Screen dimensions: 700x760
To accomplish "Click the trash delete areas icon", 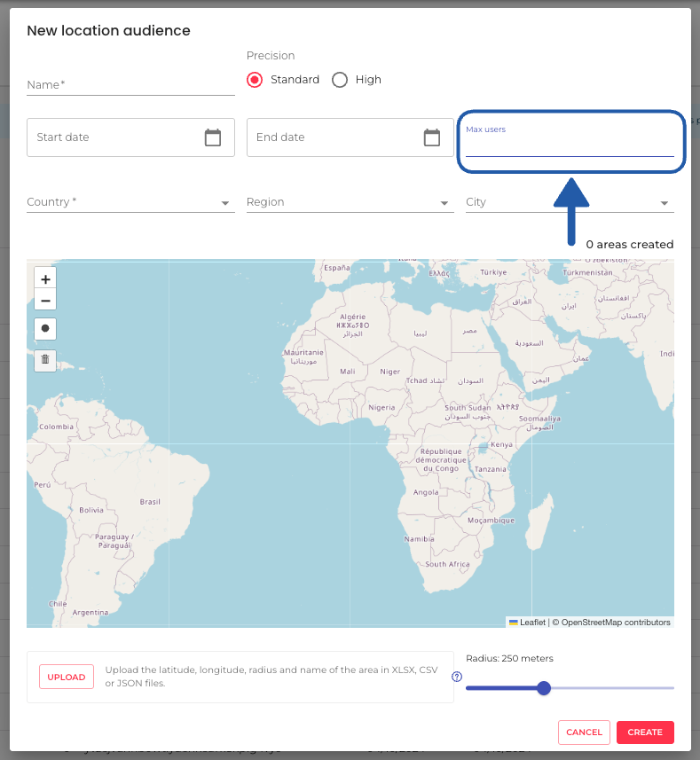I will tap(45, 360).
